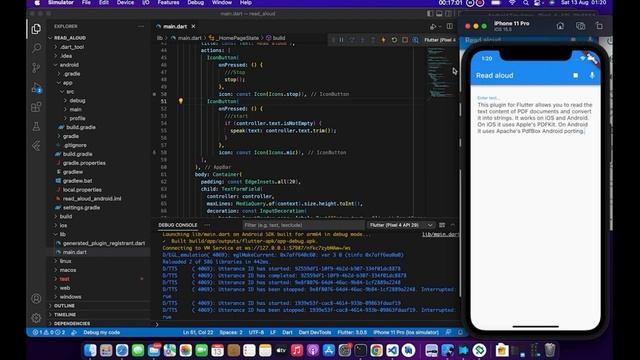Trigger Flutter hot reload lightning icon

click(x=383, y=40)
